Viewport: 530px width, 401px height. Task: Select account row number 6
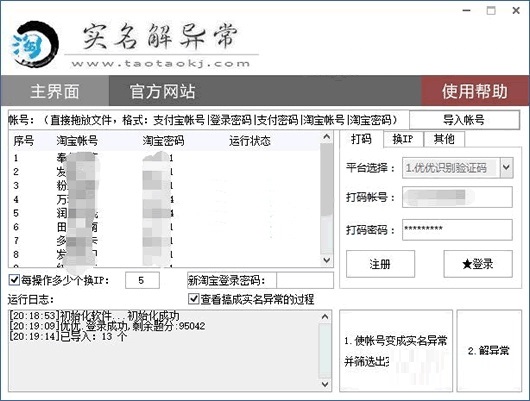click(x=164, y=227)
